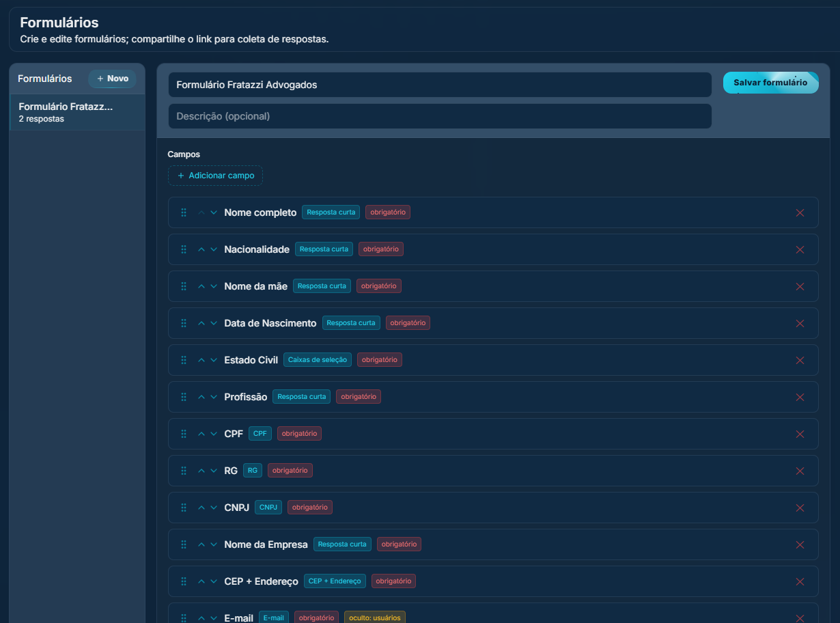
Task: Remove the RG field
Action: 800,471
